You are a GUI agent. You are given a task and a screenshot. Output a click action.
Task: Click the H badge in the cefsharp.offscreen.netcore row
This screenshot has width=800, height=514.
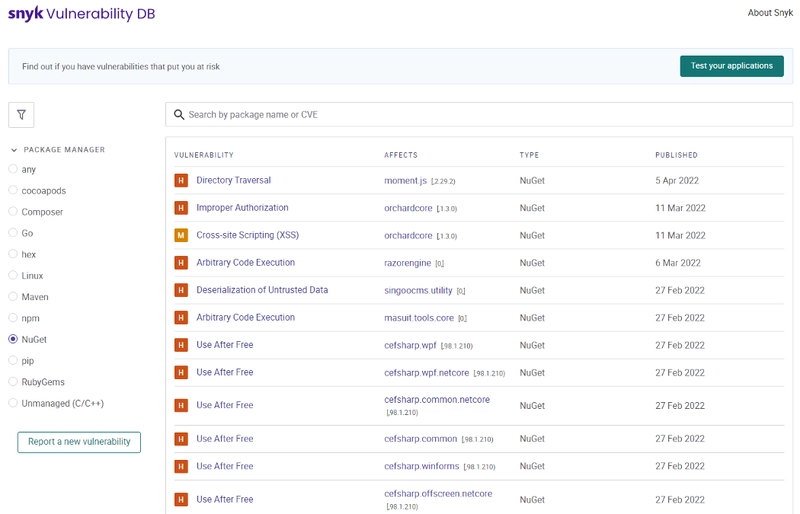181,499
